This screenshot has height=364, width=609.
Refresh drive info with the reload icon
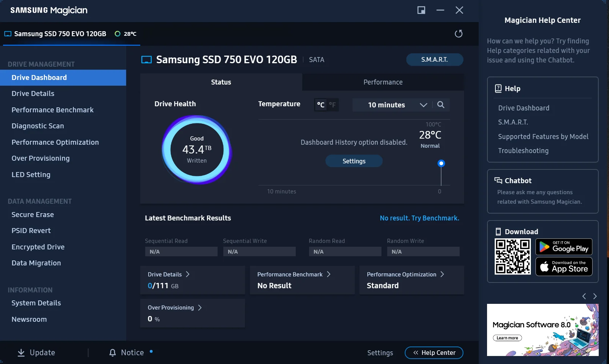tap(459, 34)
